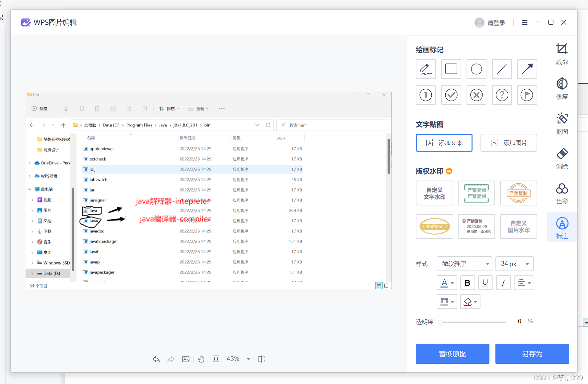
Task: Click the 版权水印 premium badge icon
Action: pyautogui.click(x=449, y=171)
